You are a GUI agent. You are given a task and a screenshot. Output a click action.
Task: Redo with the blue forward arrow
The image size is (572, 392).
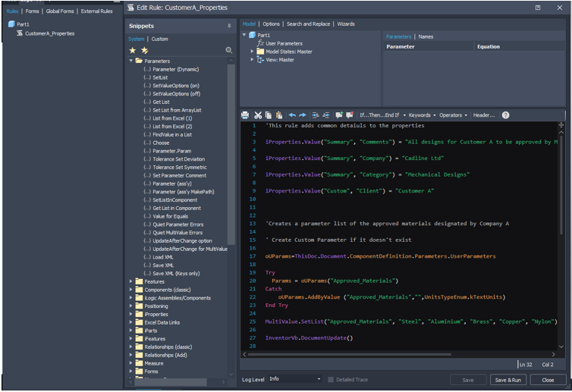tap(303, 115)
